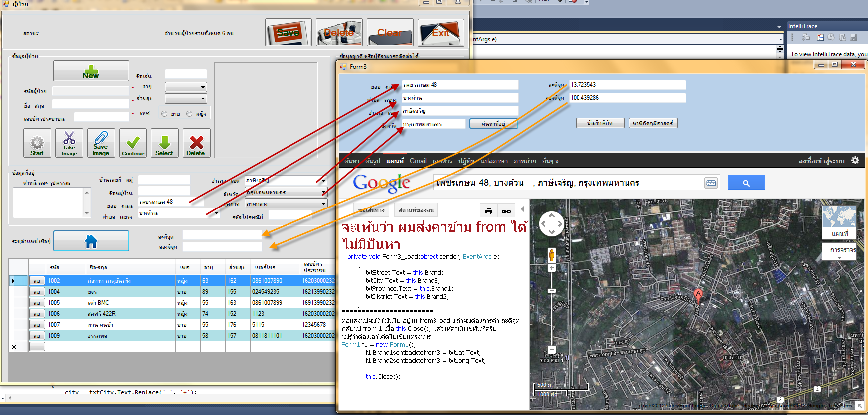Click the blue house location button
The height and width of the screenshot is (415, 868).
pyautogui.click(x=91, y=241)
